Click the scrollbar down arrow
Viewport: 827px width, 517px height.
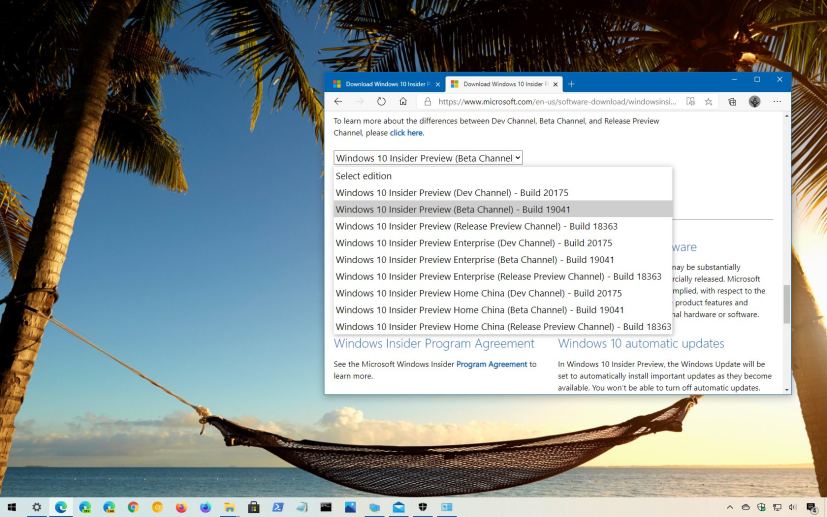tap(787, 390)
